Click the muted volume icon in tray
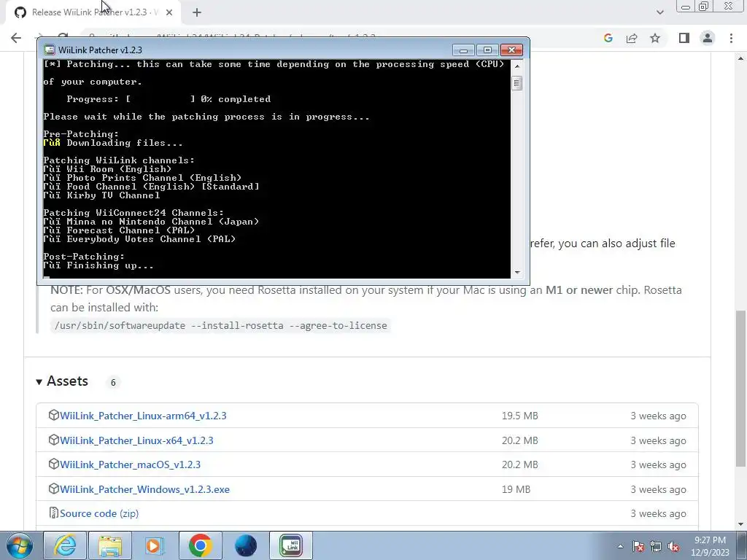Screen dimensions: 747x560 (673, 546)
